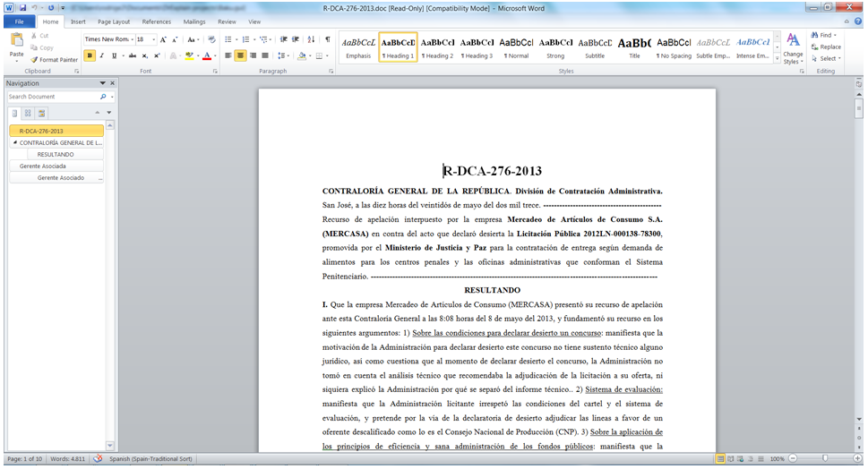Justify paragraph text
The height and width of the screenshot is (469, 868).
pyautogui.click(x=265, y=55)
